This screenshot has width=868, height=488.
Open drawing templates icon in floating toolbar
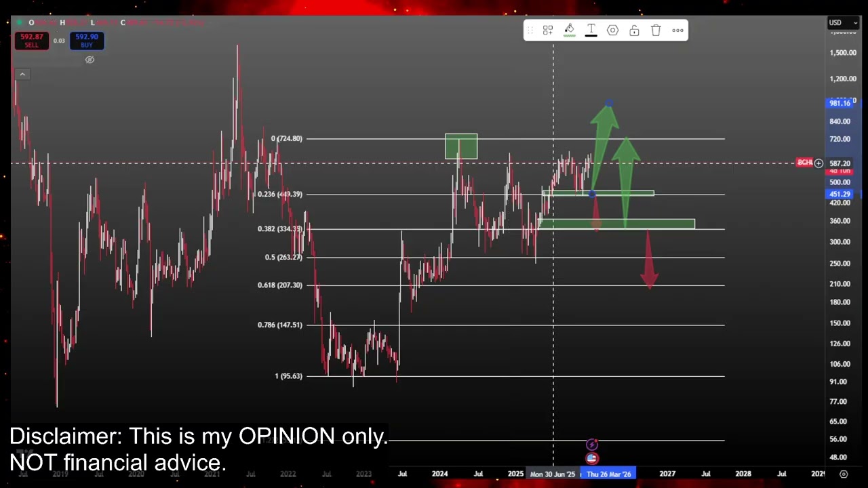point(548,30)
